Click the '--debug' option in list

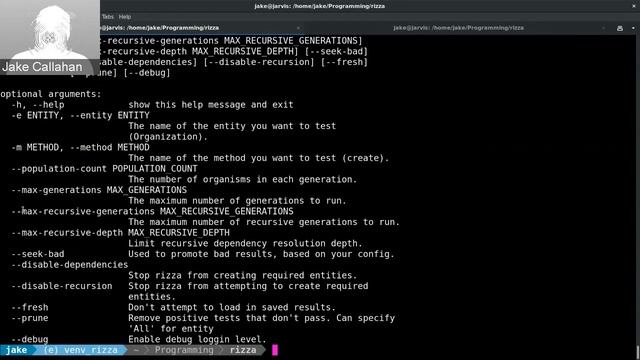point(29,339)
